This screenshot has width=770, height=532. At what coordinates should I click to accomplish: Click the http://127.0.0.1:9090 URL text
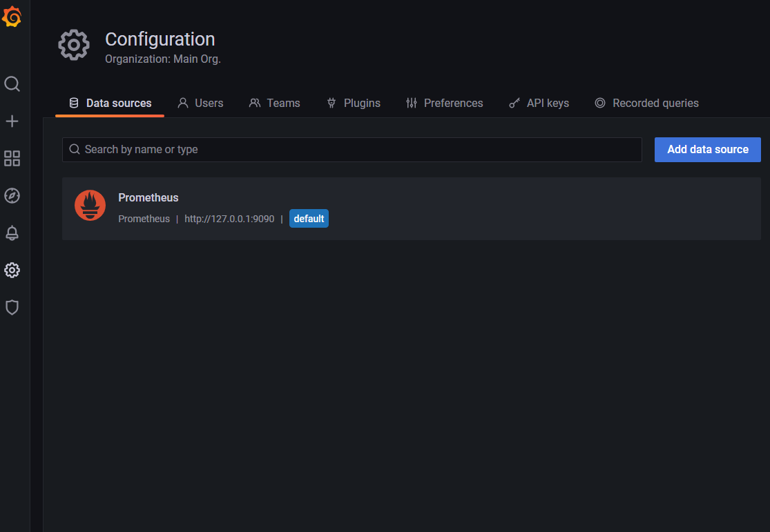click(229, 219)
